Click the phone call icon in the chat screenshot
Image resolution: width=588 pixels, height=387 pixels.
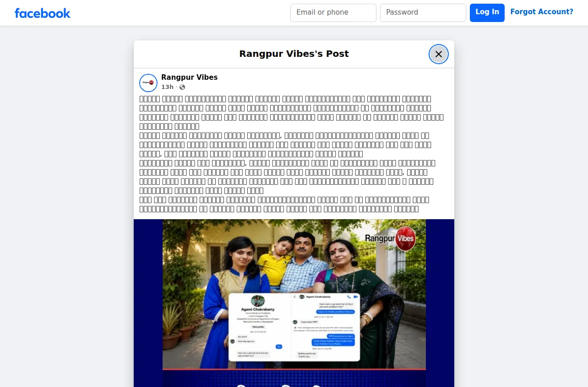tap(349, 297)
